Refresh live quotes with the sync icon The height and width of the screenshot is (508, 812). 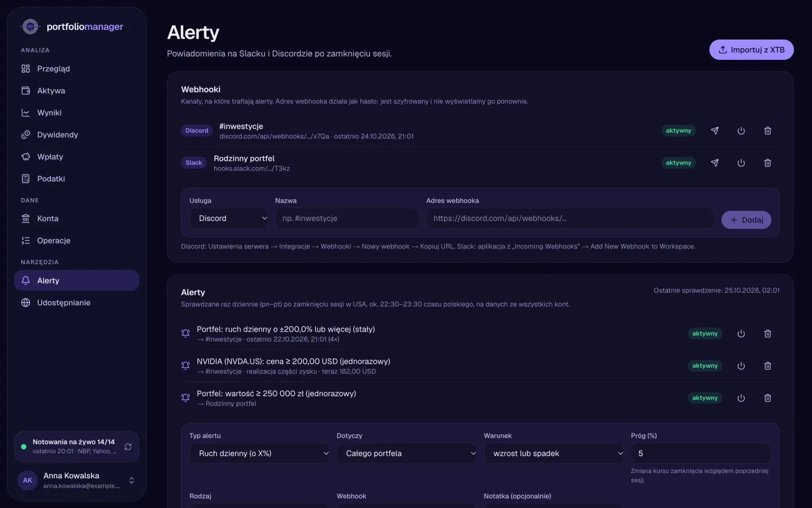(128, 447)
